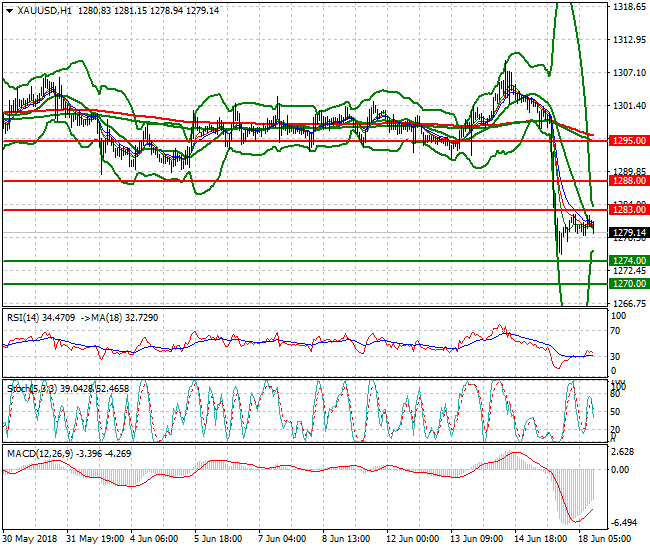Screen dimensions: 650x550
Task: Click the 1270.00 green price label
Action: point(627,284)
